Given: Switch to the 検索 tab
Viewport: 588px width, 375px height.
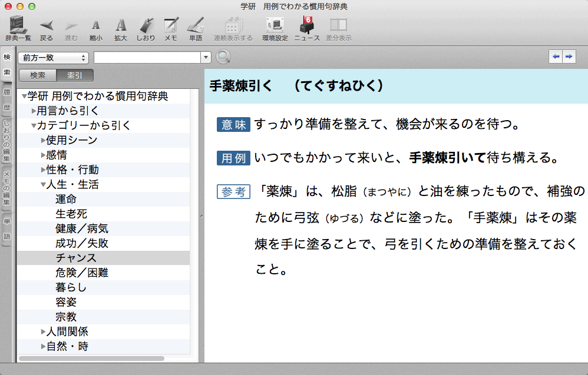Looking at the screenshot, I should pos(38,75).
